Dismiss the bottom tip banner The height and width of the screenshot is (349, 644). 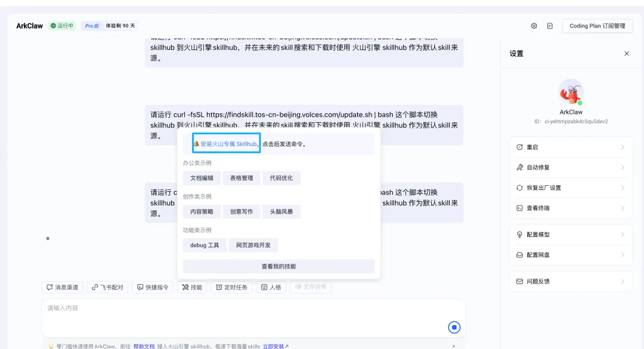(454, 347)
